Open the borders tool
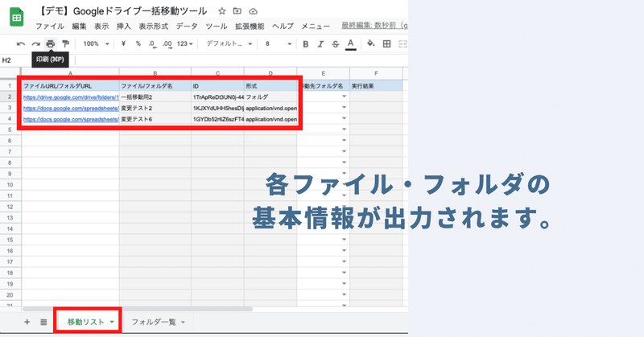Screen dimensions: 644x337 point(386,43)
